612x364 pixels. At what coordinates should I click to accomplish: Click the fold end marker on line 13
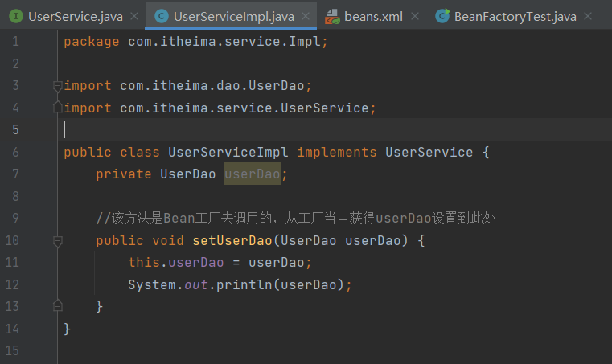tap(57, 305)
